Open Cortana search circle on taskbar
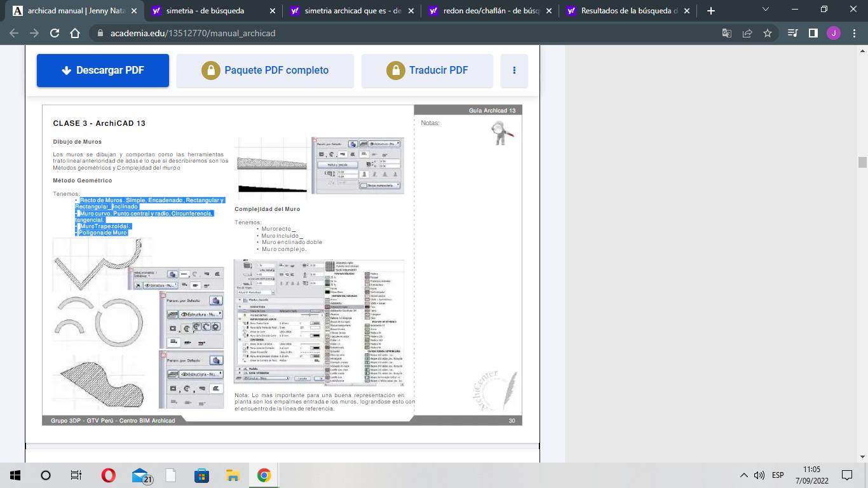 click(x=45, y=475)
